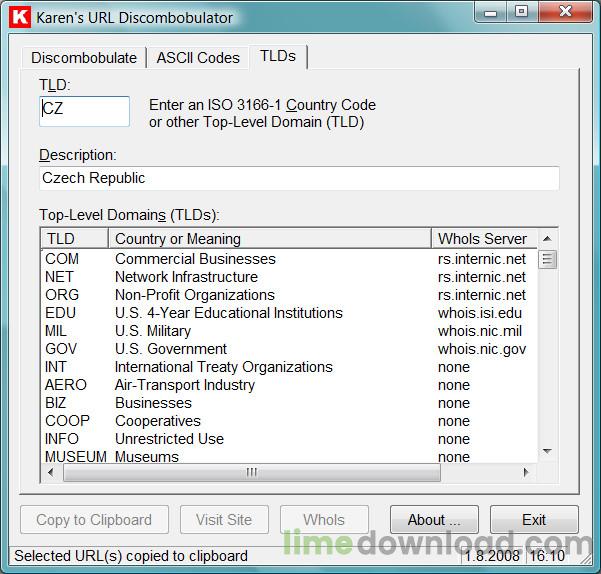601x574 pixels.
Task: Click the TLD input field containing CZ
Action: click(x=84, y=111)
